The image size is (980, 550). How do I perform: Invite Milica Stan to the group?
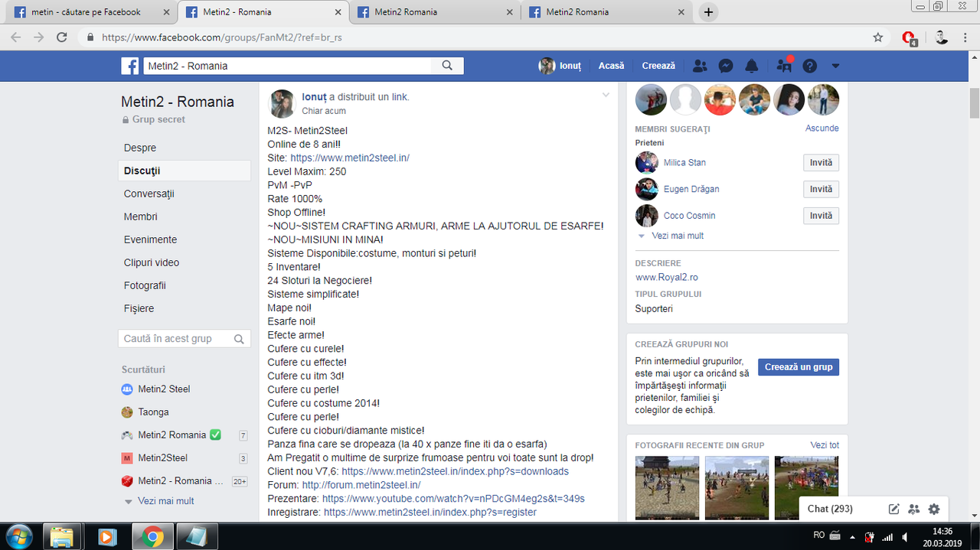coord(821,163)
